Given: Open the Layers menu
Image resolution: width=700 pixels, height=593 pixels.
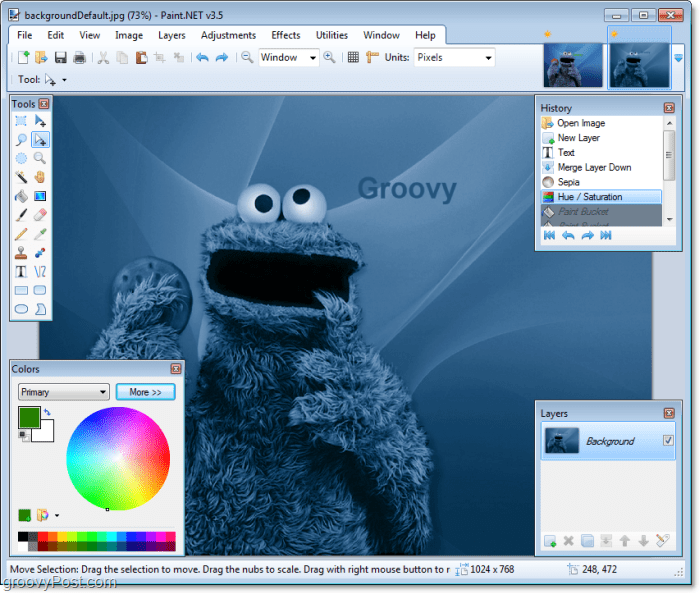Looking at the screenshot, I should pyautogui.click(x=171, y=35).
